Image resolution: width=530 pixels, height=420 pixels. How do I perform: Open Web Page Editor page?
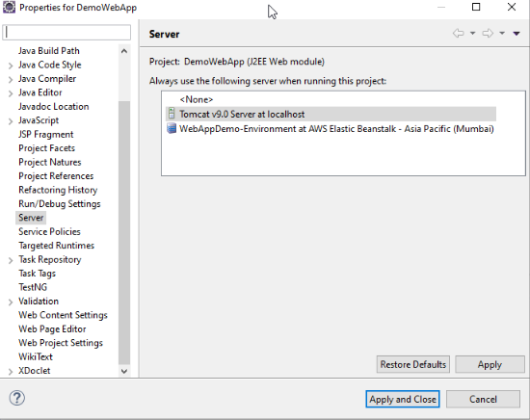point(52,328)
